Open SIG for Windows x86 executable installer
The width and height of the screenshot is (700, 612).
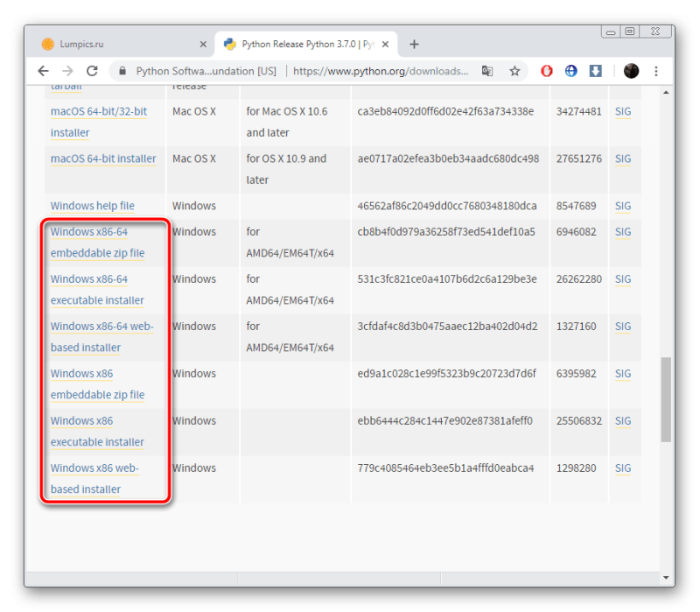(623, 421)
